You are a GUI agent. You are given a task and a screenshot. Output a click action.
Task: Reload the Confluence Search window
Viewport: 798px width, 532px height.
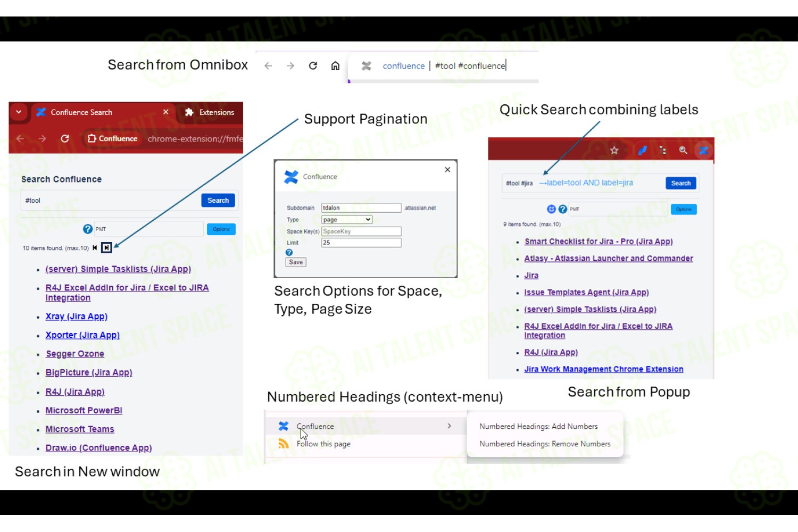[x=65, y=138]
